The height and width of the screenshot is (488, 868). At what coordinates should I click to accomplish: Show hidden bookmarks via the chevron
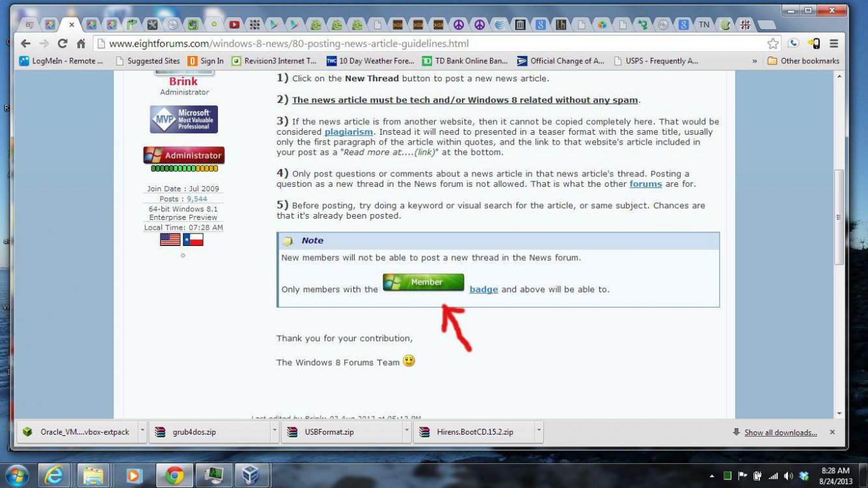[755, 61]
